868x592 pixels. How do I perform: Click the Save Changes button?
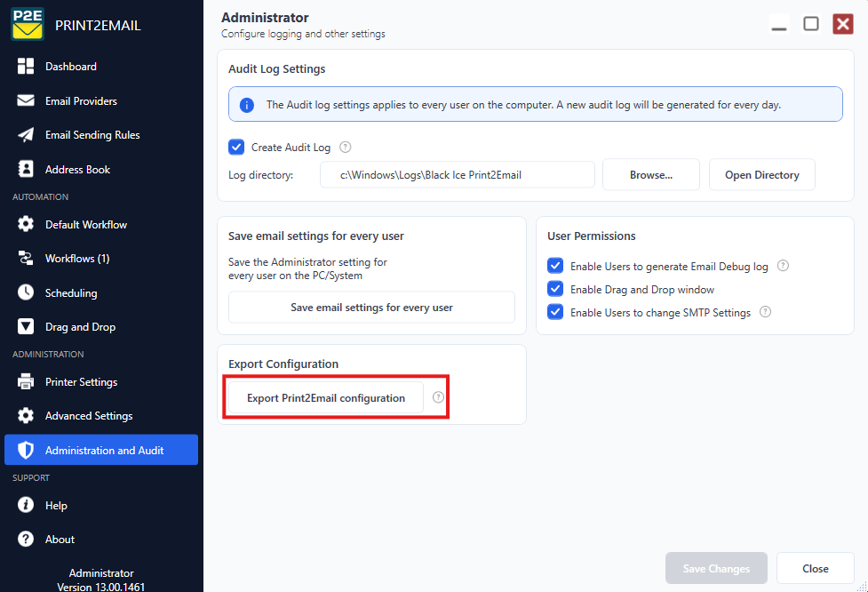tap(716, 568)
